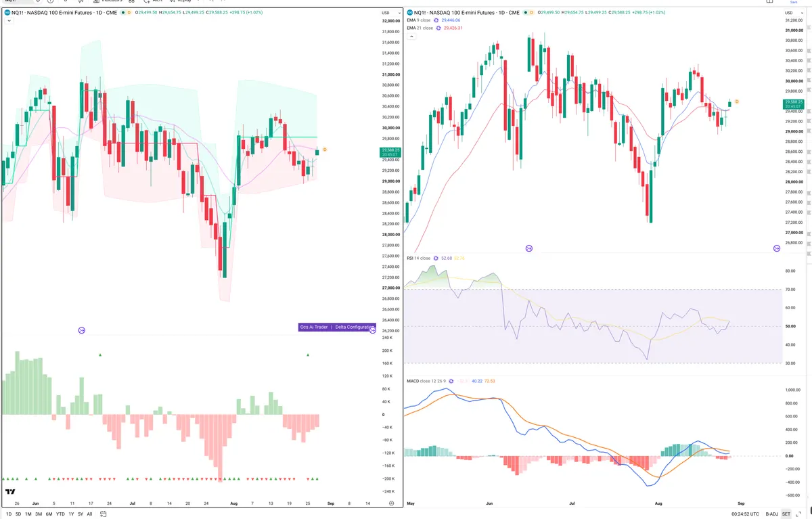This screenshot has height=519, width=812.
Task: Click the 29,426.31 EMA 21 value
Action: click(x=453, y=28)
